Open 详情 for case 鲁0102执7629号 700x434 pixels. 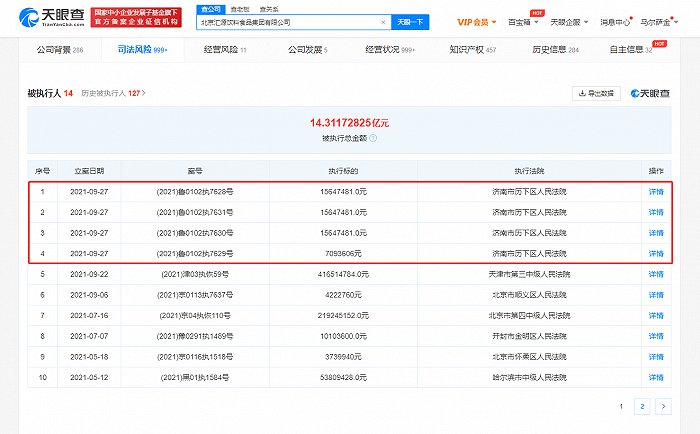[x=656, y=254]
